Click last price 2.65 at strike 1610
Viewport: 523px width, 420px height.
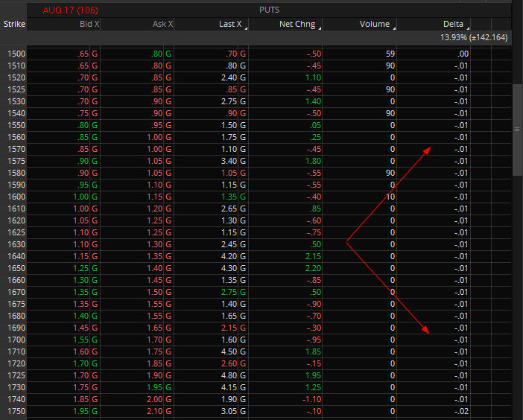coord(229,209)
